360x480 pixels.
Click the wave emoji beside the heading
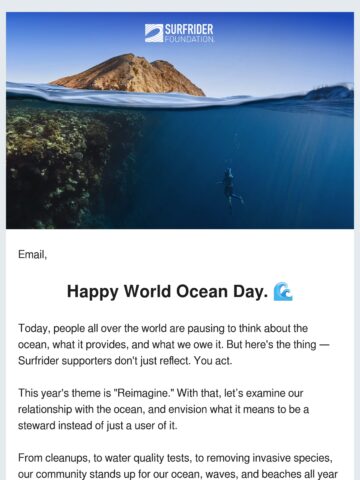[x=283, y=292]
